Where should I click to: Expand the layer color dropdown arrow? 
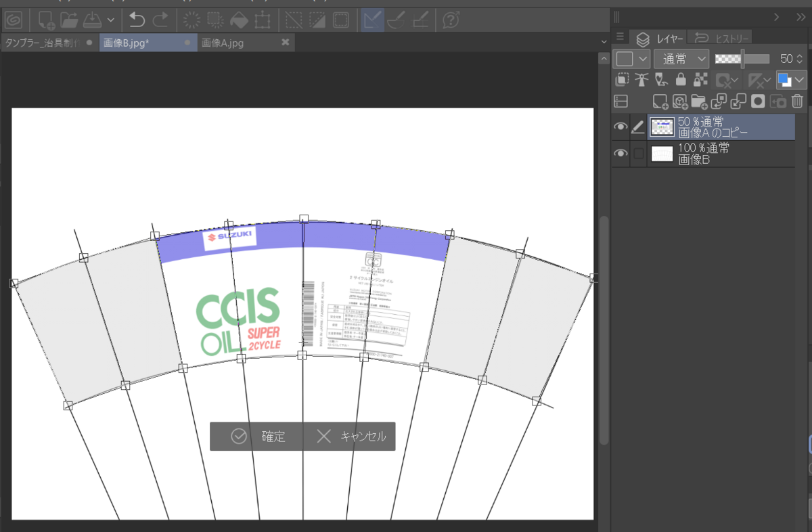800,80
